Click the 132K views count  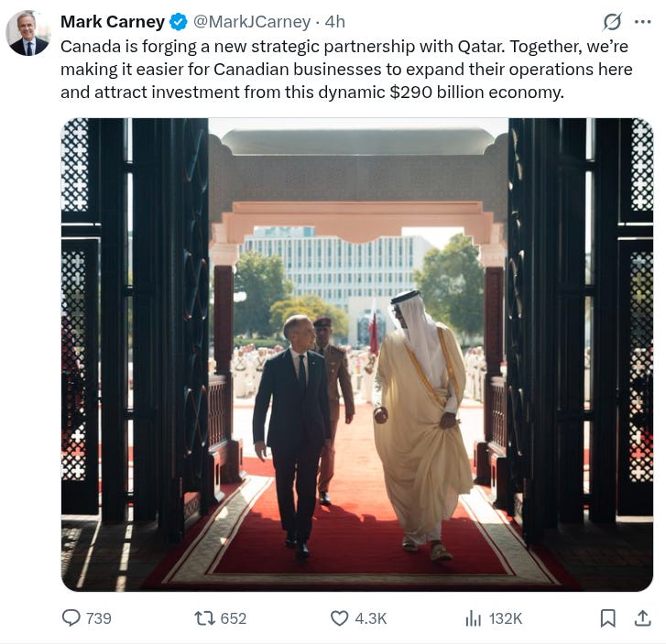(505, 618)
